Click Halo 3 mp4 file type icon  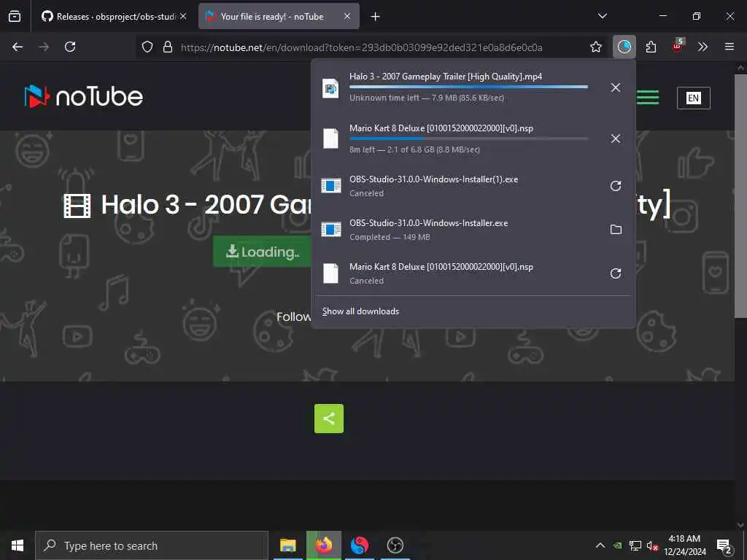(x=330, y=88)
